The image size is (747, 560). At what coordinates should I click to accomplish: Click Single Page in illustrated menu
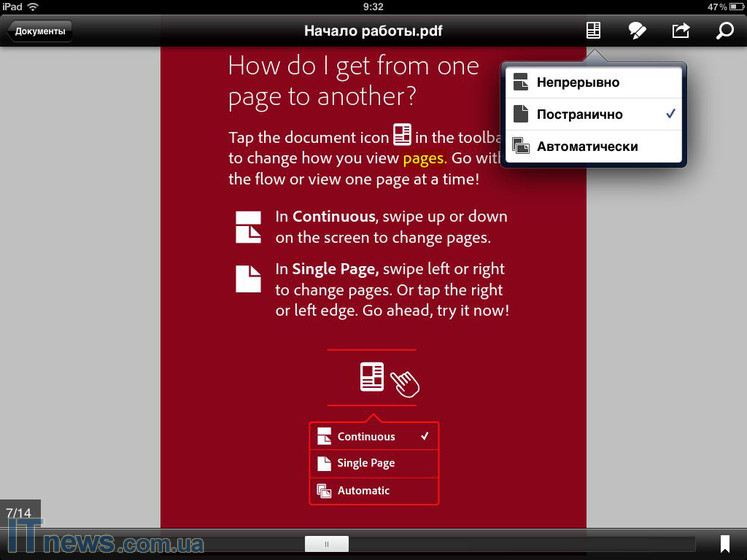(x=366, y=464)
